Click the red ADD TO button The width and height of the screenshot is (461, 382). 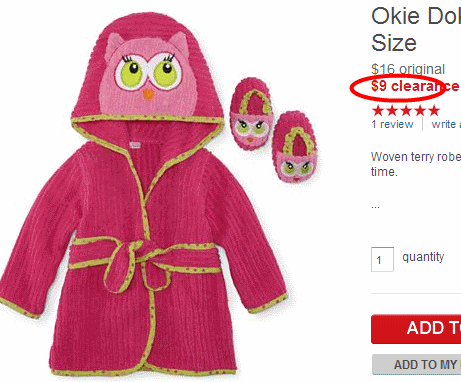(x=416, y=329)
